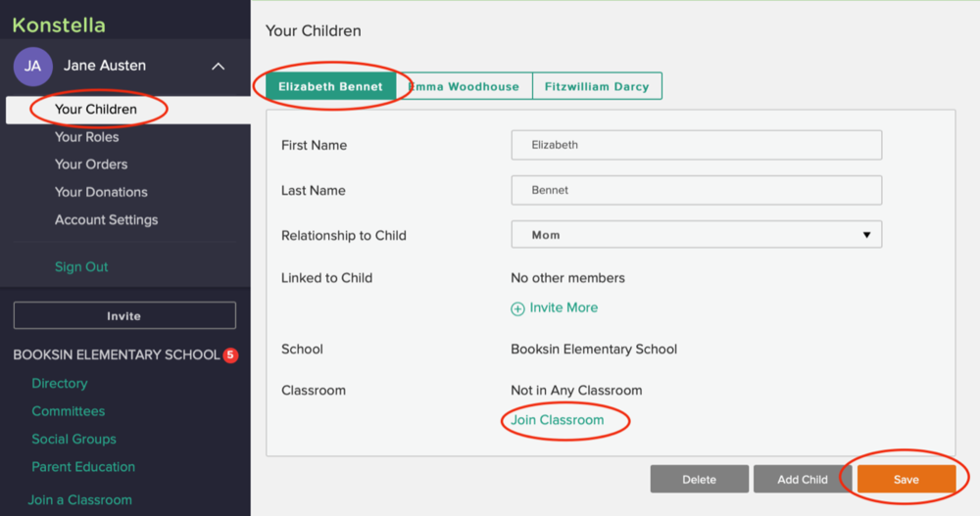Sign Out of the account
The image size is (980, 516).
pos(81,267)
